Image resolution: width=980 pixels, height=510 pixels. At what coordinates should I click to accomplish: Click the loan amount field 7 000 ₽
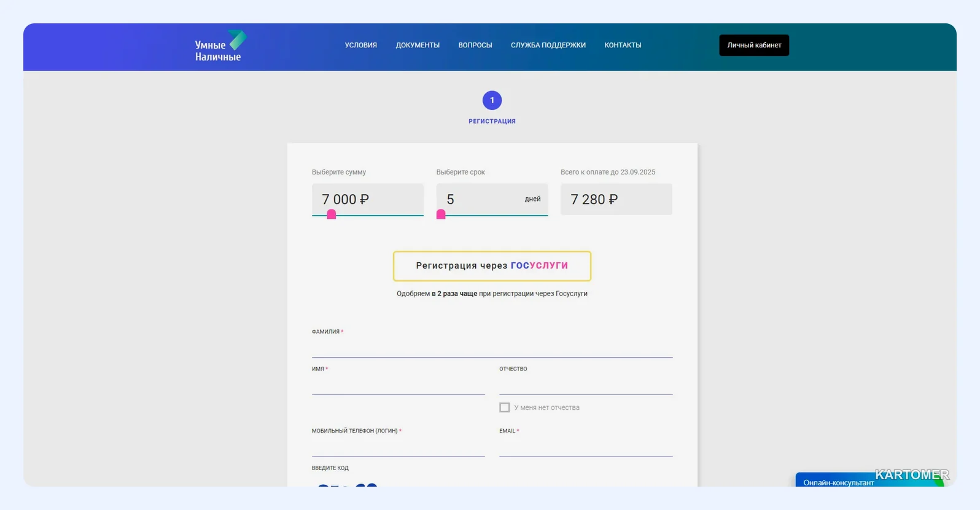tap(368, 199)
